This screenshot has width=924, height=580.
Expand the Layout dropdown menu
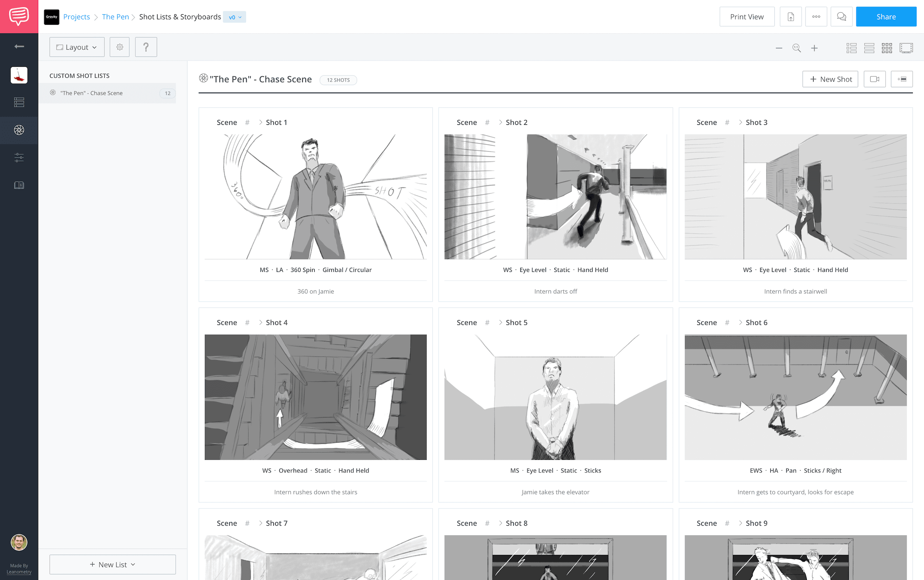pos(76,46)
